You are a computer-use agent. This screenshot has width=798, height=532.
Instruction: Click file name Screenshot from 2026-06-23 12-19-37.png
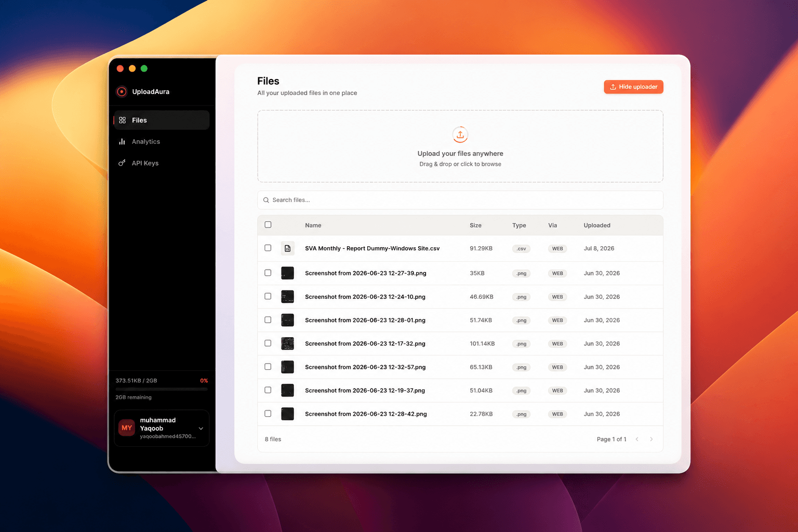(365, 390)
